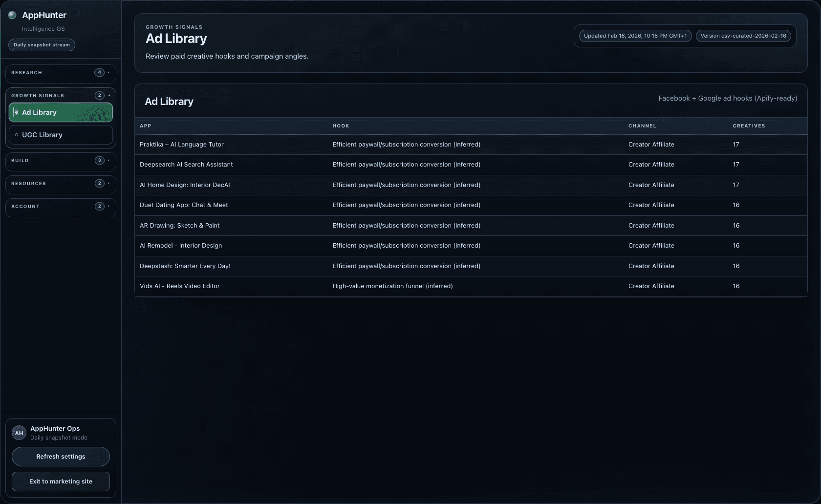Open the AH avatar icon for AppHunter Ops
Screen dimensions: 821x504
pyautogui.click(x=19, y=433)
